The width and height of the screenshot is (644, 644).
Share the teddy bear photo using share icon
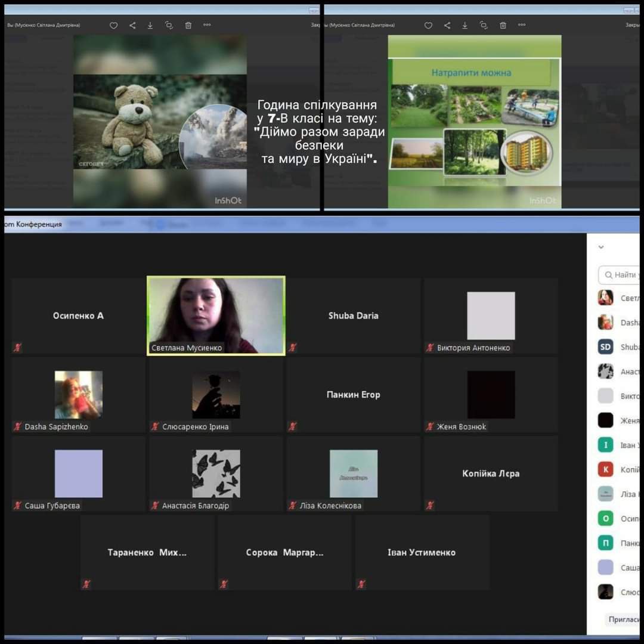(132, 26)
